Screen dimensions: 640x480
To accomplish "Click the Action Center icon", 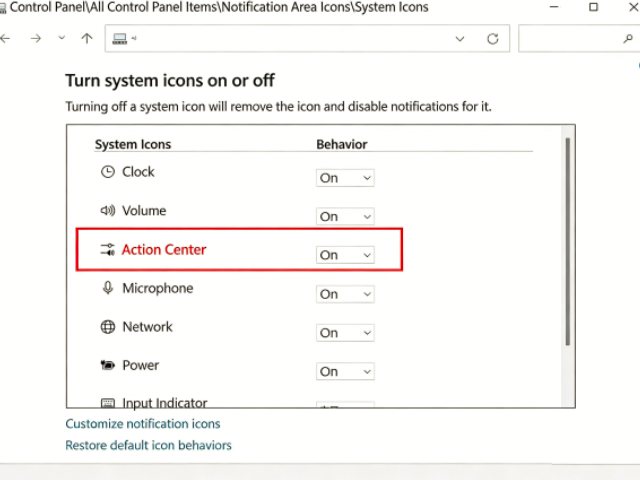I will click(x=108, y=250).
